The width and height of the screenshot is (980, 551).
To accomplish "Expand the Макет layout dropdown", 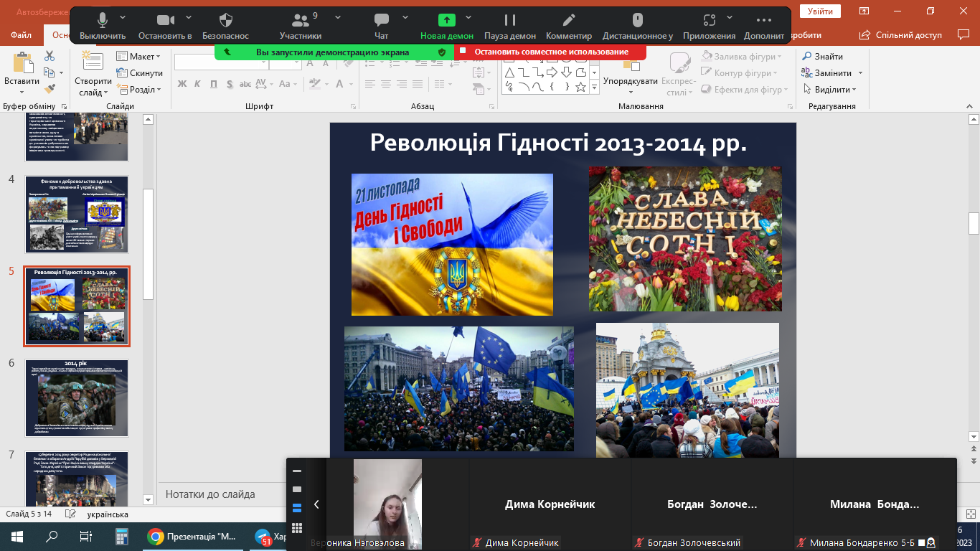I will [x=139, y=57].
